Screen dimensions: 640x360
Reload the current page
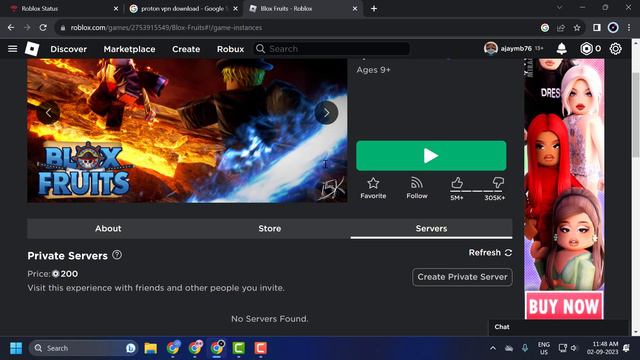(x=43, y=27)
